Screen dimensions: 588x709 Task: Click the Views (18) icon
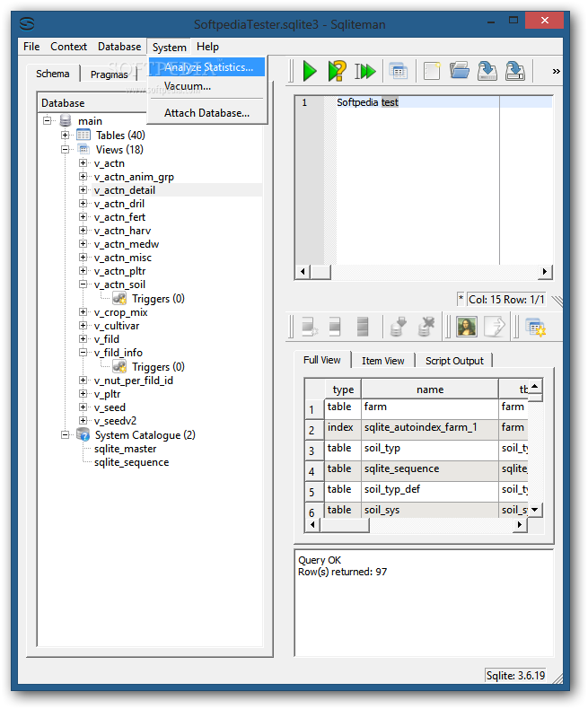pyautogui.click(x=83, y=149)
